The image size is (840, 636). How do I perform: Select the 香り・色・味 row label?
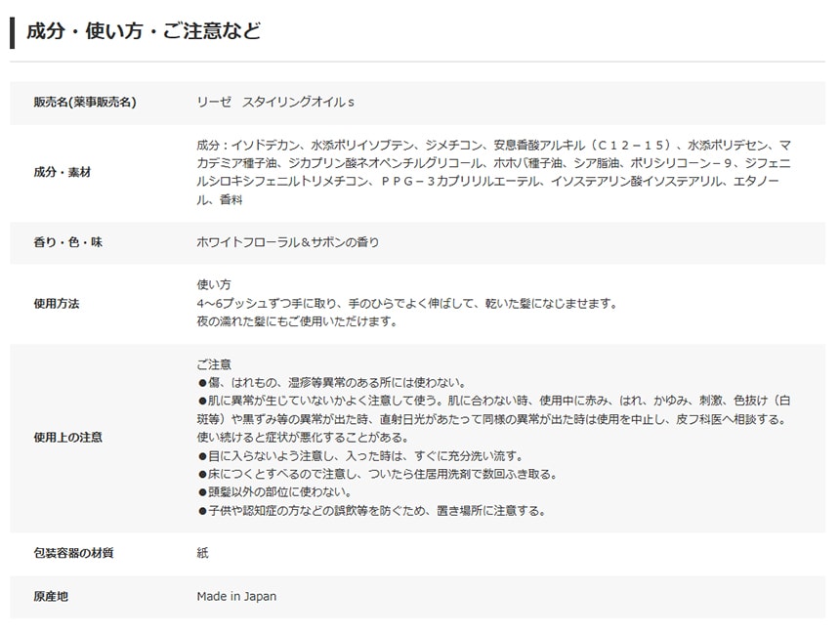click(x=68, y=242)
